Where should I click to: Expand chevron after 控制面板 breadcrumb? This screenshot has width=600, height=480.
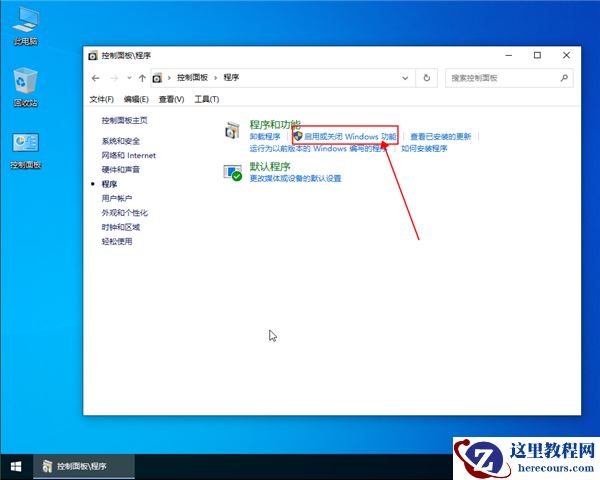(215, 78)
